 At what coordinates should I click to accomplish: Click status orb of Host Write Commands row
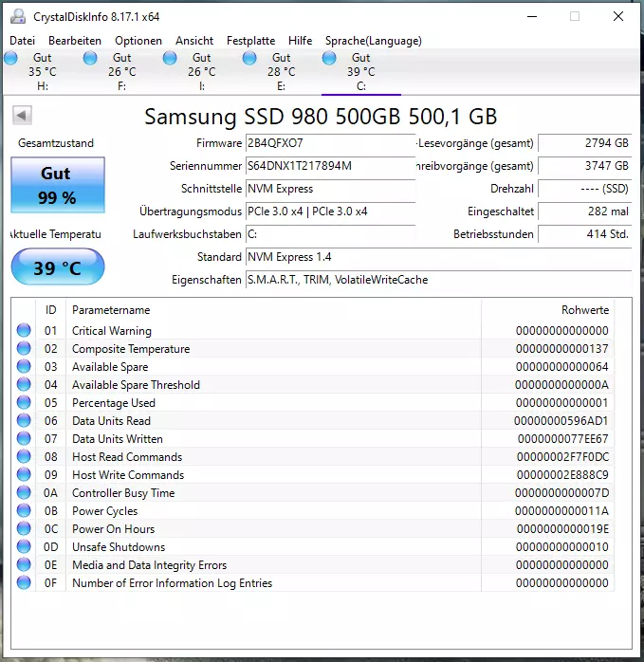[24, 474]
